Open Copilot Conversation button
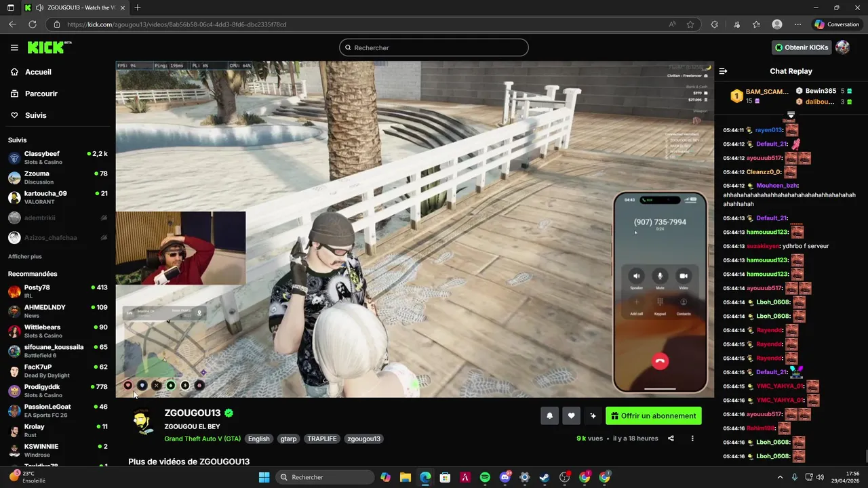Image resolution: width=868 pixels, height=488 pixels. coord(837,24)
